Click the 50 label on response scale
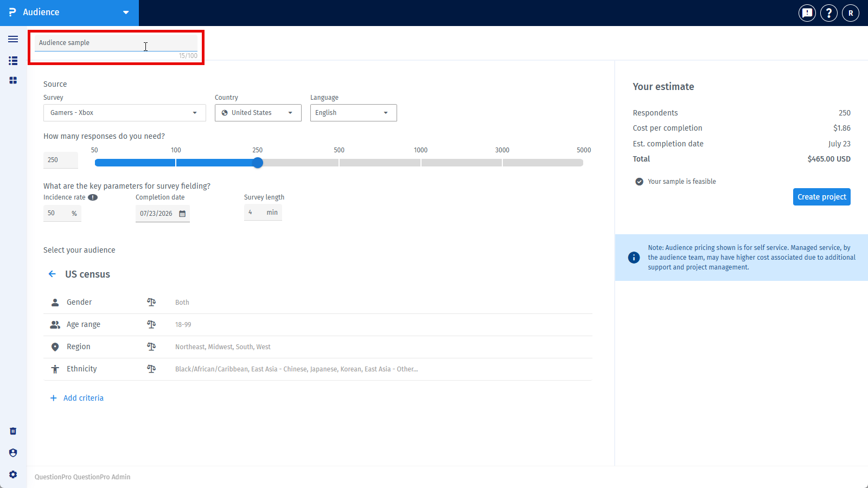 pyautogui.click(x=94, y=150)
